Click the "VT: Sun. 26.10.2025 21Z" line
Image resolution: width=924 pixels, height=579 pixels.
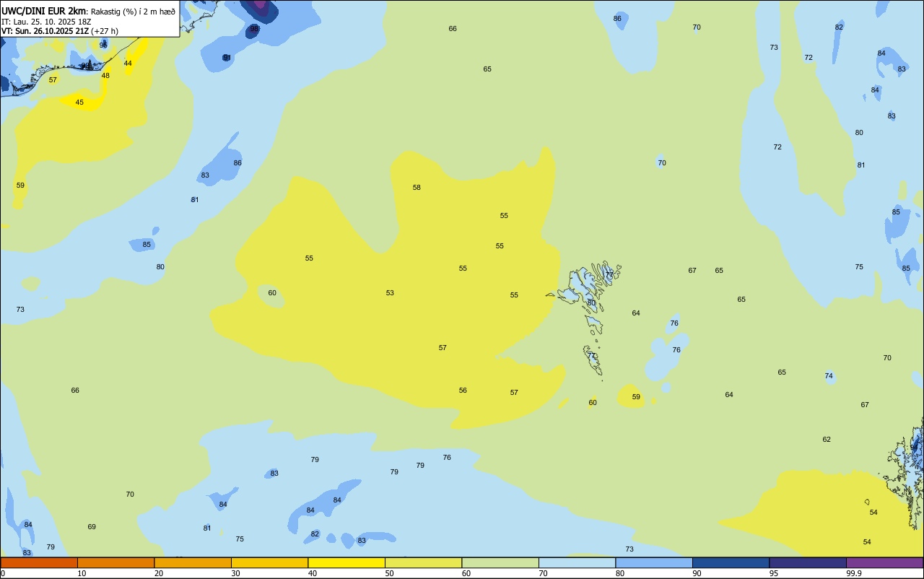45,31
